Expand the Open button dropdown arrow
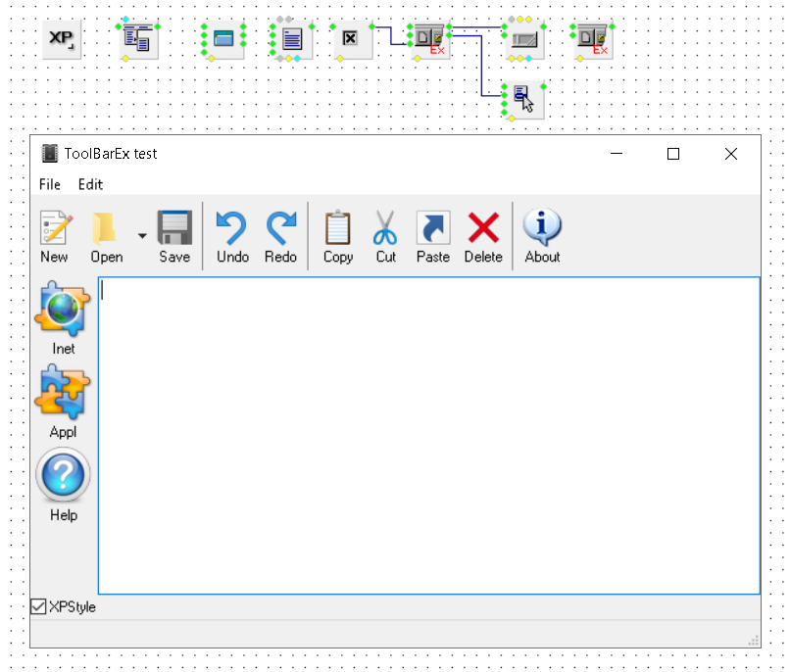Screen dimensions: 790x672 [142, 236]
